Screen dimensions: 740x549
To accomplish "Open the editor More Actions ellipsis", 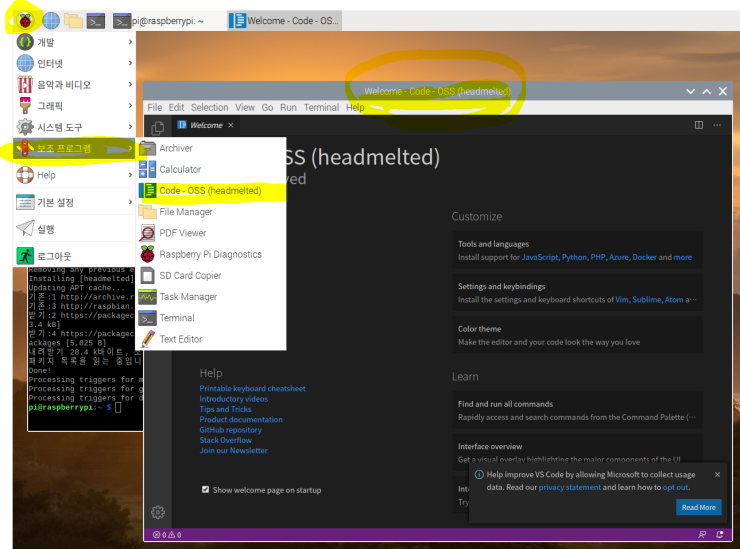I will click(x=717, y=125).
